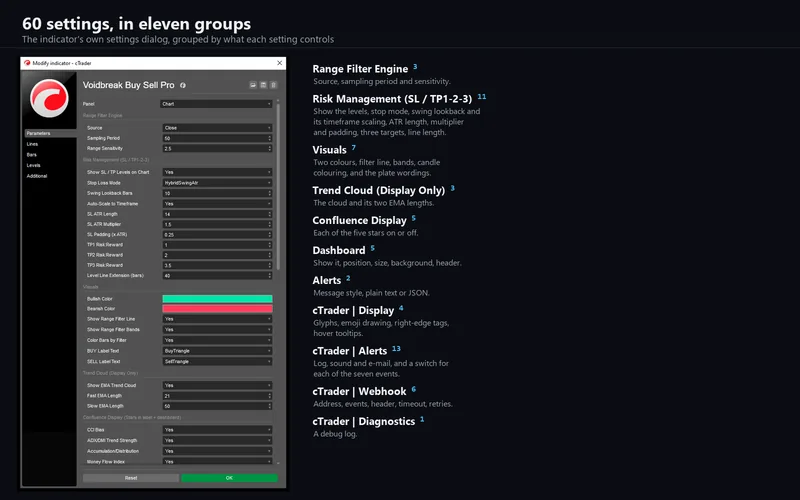
Task: Open the Stop Loss Mode dropdown
Action: point(217,183)
